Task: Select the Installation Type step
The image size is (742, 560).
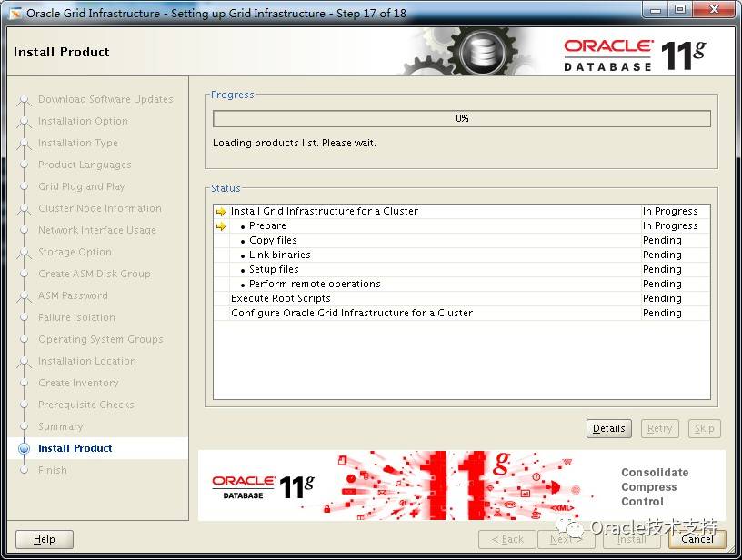Action: (x=78, y=143)
